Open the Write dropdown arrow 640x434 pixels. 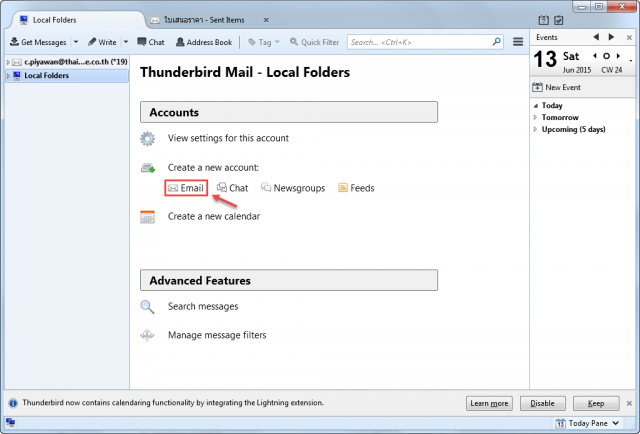coord(126,42)
